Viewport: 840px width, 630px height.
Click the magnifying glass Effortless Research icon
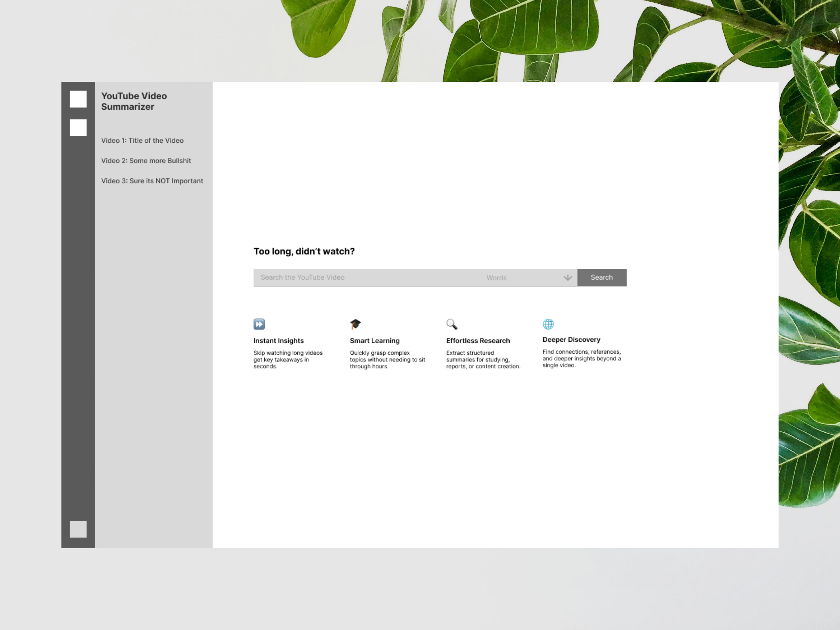[x=452, y=324]
